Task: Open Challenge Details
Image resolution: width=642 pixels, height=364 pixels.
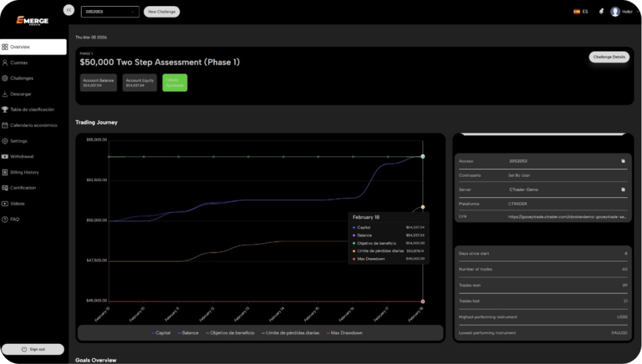Action: click(x=609, y=57)
